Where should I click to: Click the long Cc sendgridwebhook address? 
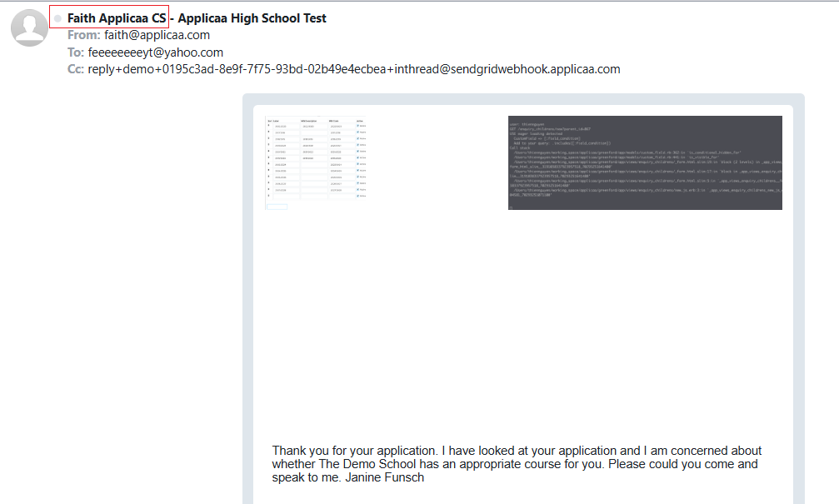coord(353,69)
